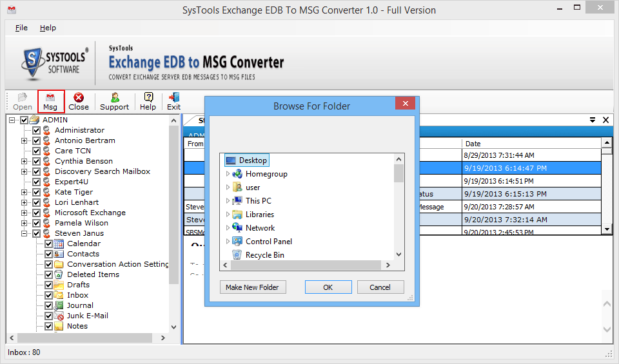Image resolution: width=619 pixels, height=364 pixels.
Task: Collapse the ADMIN tree node
Action: click(12, 120)
